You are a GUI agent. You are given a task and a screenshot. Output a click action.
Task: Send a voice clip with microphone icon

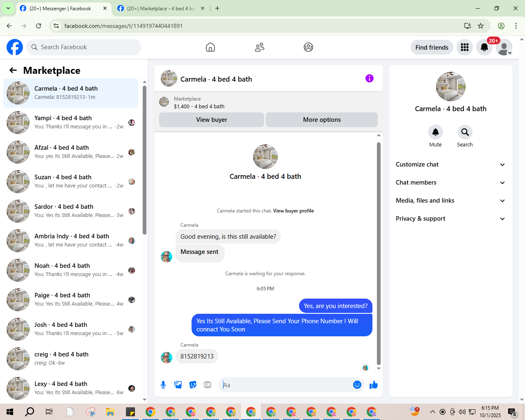tap(163, 385)
